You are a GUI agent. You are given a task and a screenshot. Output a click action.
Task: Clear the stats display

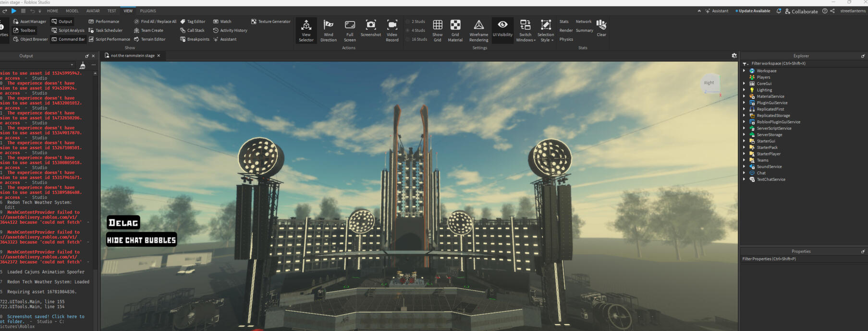[x=601, y=28]
